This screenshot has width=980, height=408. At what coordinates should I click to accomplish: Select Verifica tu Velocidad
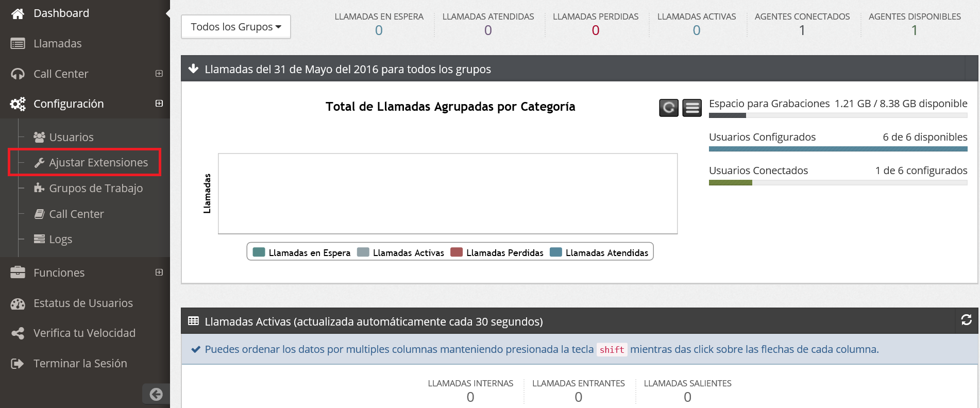[85, 333]
